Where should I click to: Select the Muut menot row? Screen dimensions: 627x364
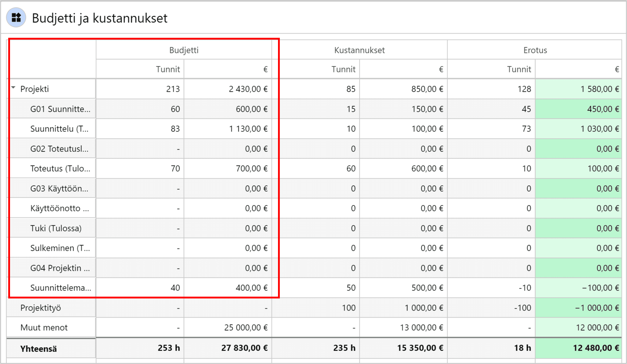[x=44, y=327]
